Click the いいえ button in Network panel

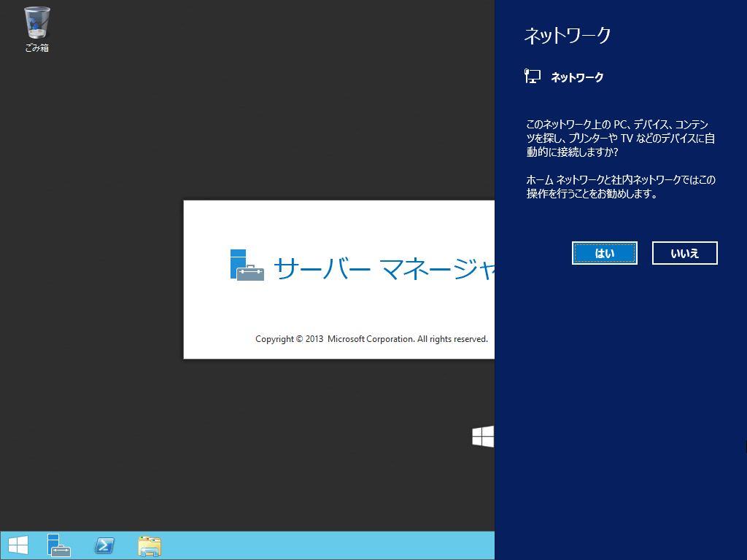point(684,253)
